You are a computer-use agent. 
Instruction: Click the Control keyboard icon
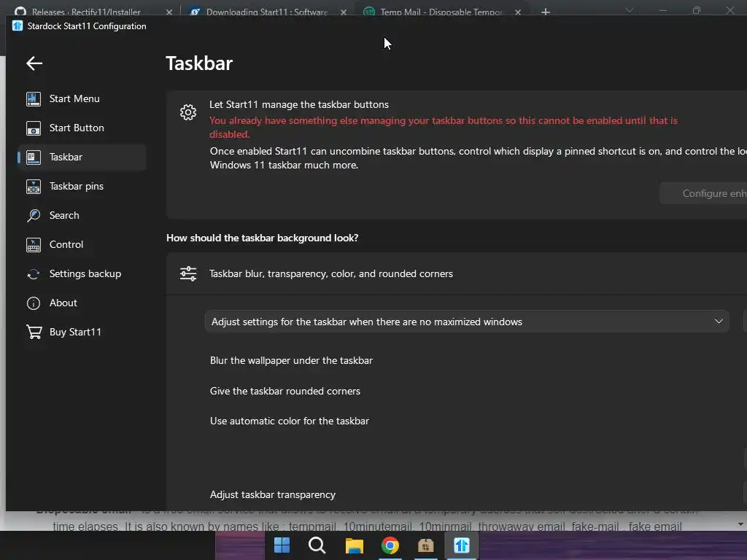[34, 245]
